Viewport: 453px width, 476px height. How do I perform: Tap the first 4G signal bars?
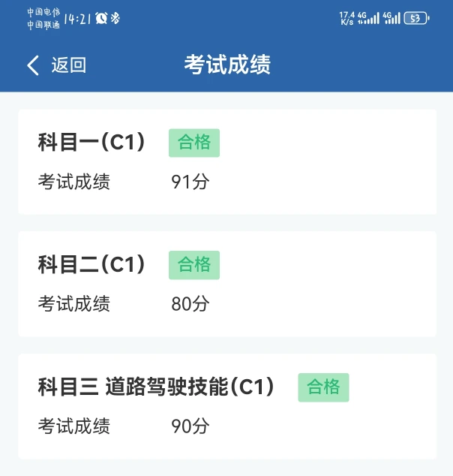(369, 18)
